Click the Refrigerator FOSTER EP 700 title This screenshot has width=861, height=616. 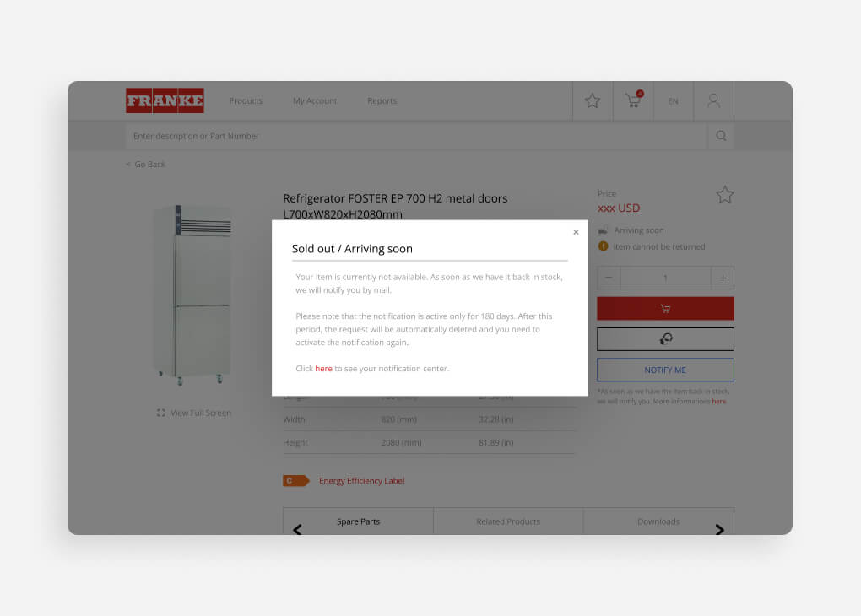(x=395, y=207)
